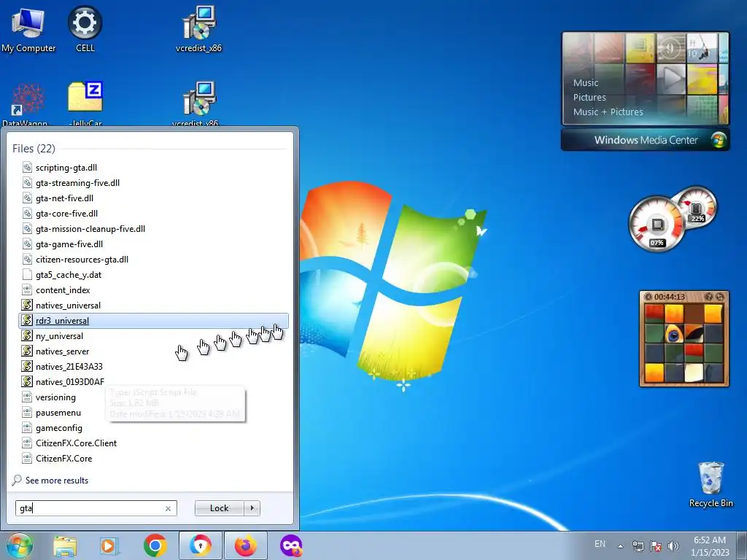
Task: Switch to Firefox in the taskbar
Action: (x=245, y=545)
